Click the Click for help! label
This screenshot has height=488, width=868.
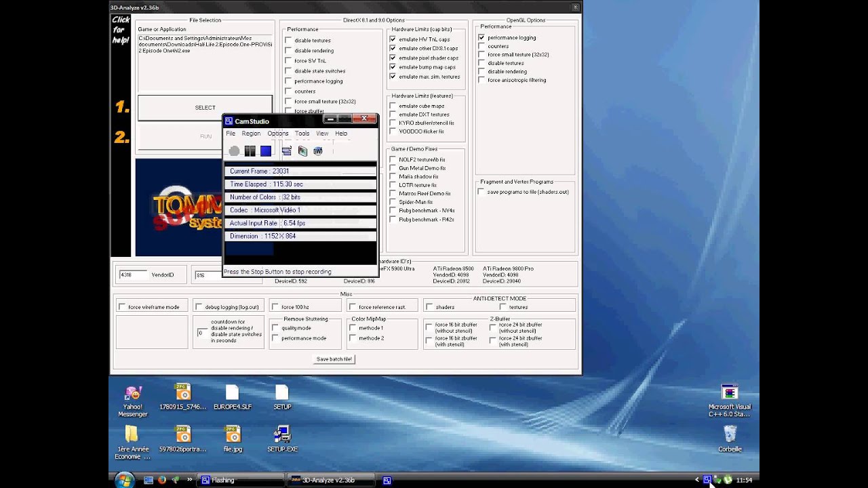tap(121, 30)
